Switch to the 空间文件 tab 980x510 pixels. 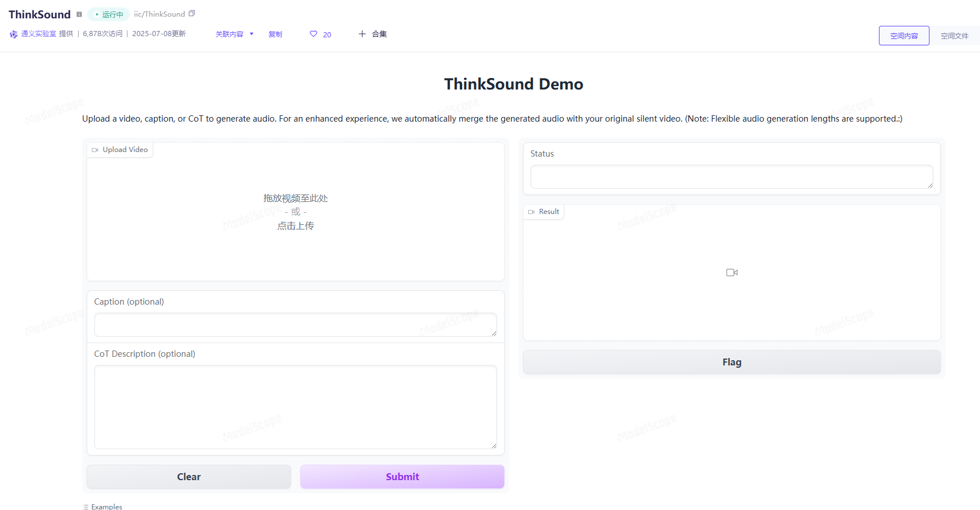[x=954, y=36]
